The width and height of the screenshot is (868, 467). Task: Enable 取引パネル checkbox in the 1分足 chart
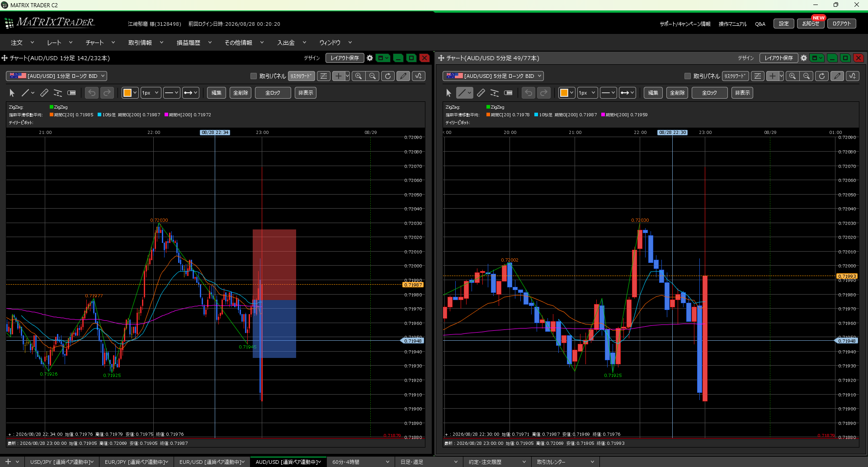[254, 76]
